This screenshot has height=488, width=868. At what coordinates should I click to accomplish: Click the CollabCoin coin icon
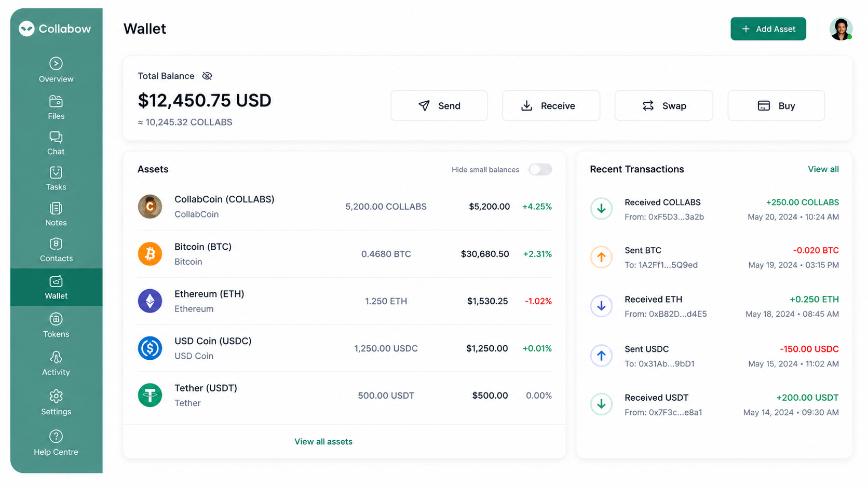(150, 207)
